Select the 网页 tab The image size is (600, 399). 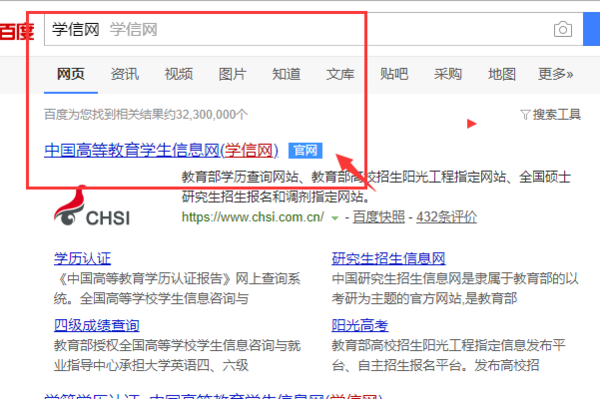point(71,74)
